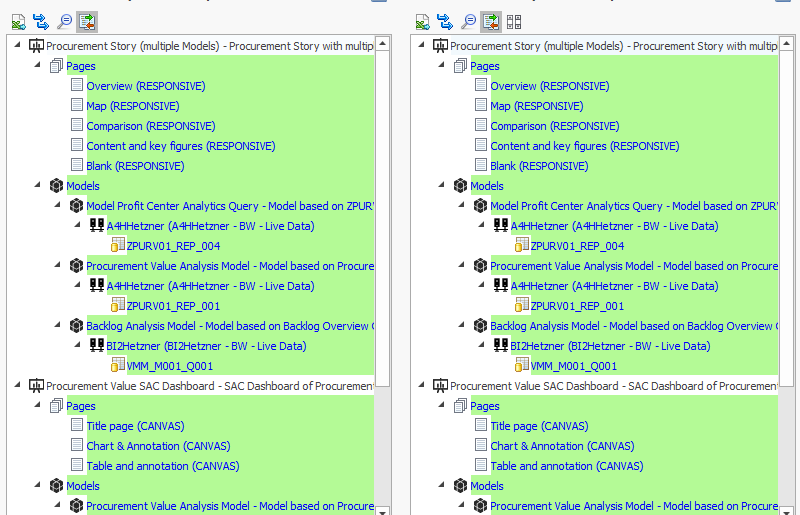Click the blue arrows icon in left toolbar
This screenshot has width=800, height=515.
pyautogui.click(x=41, y=21)
